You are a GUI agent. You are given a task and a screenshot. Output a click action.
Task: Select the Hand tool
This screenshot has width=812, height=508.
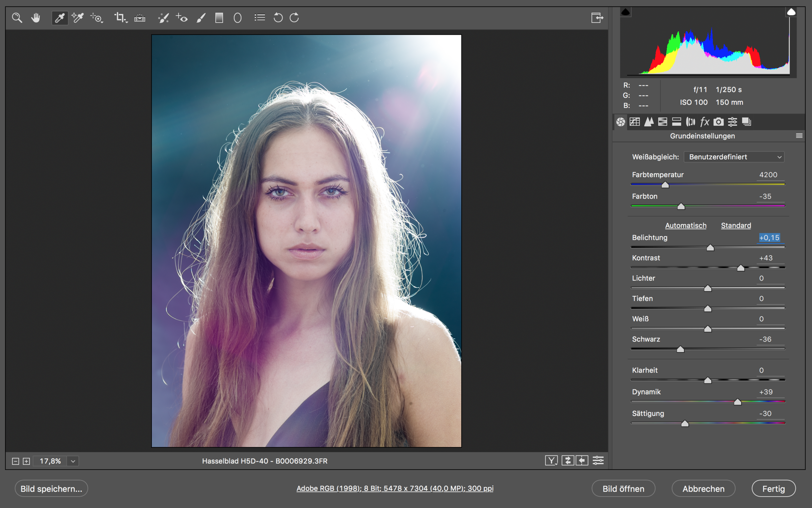click(x=36, y=18)
